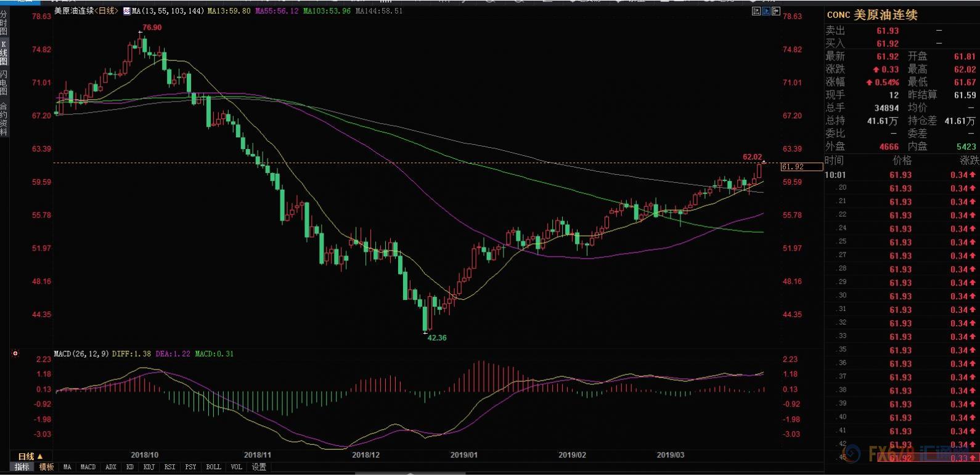Click the 42.36 low price marker

(x=437, y=337)
